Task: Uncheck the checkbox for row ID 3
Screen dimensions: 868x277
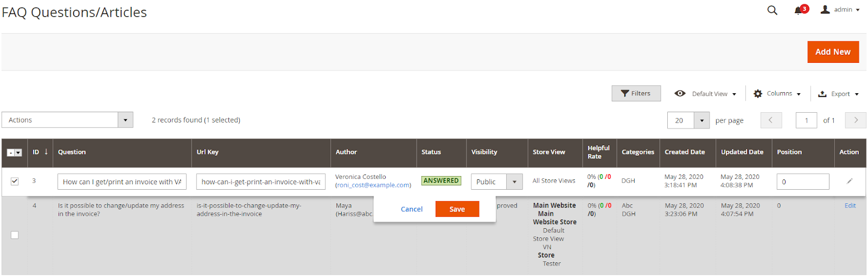Action: point(15,181)
